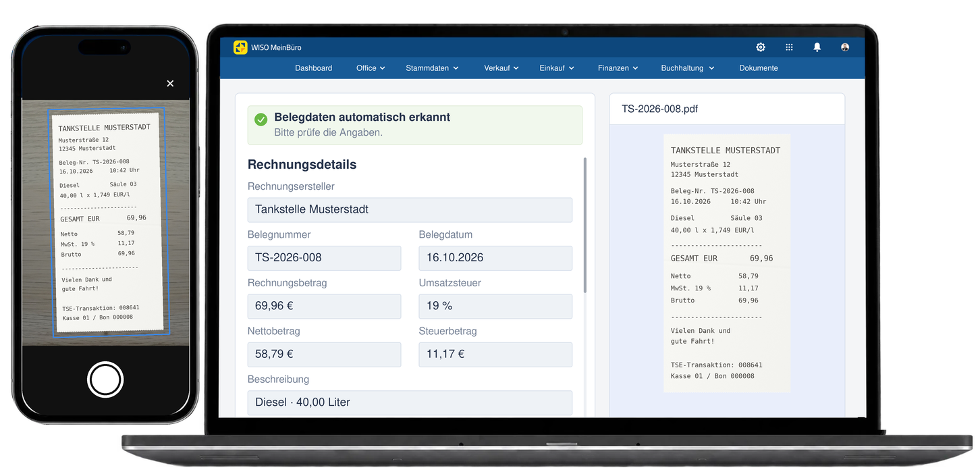This screenshot has height=472, width=980.
Task: Click the Rechnungsdetails heading
Action: (x=302, y=165)
